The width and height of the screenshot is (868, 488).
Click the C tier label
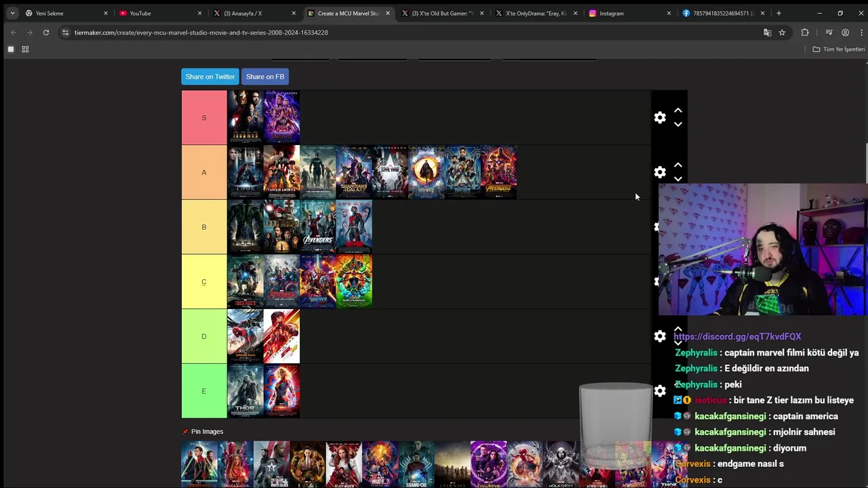pyautogui.click(x=204, y=282)
